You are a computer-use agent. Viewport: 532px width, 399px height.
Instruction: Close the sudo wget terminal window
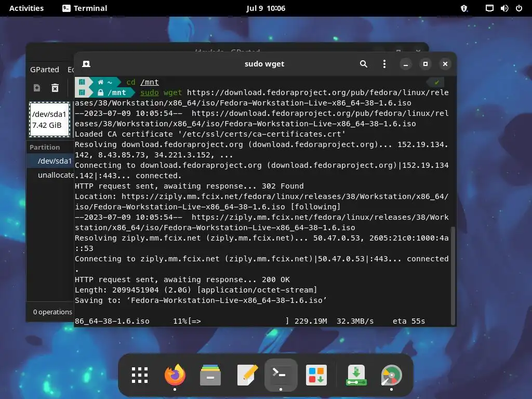(445, 64)
